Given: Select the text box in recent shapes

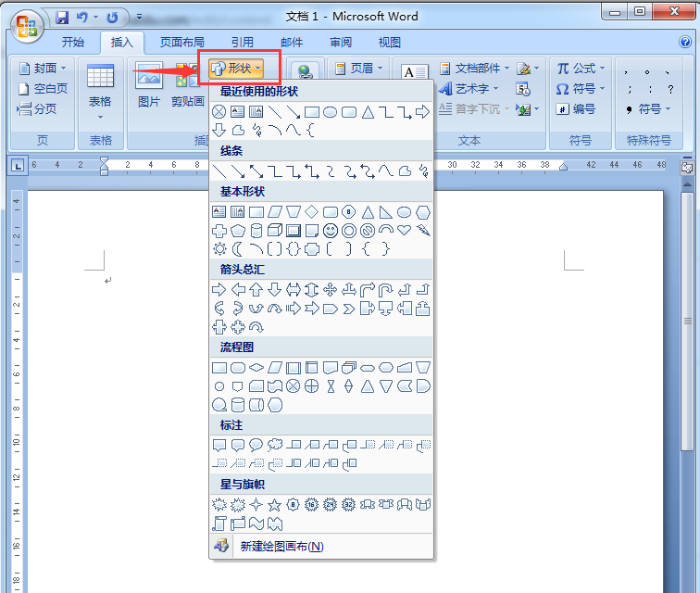Looking at the screenshot, I should point(237,111).
